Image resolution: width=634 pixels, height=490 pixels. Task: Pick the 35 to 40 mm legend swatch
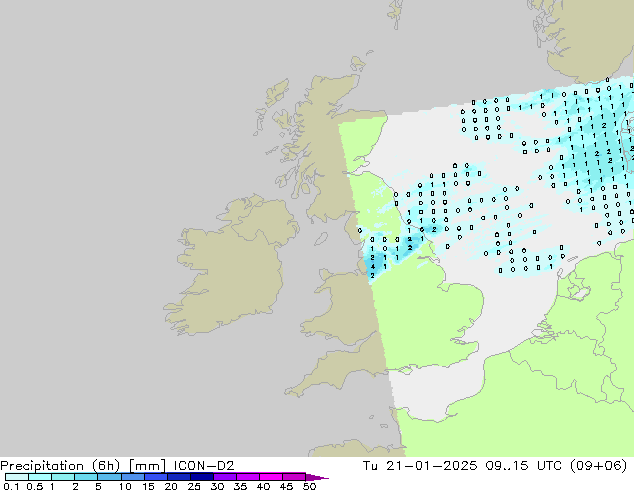click(x=247, y=477)
